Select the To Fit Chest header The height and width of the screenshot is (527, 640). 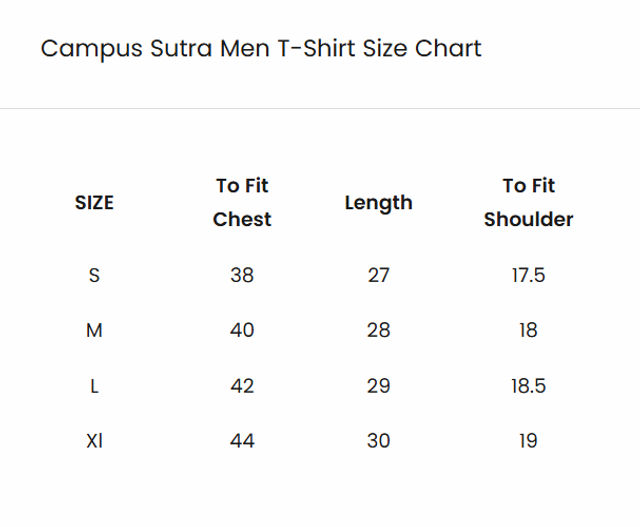[x=242, y=202]
